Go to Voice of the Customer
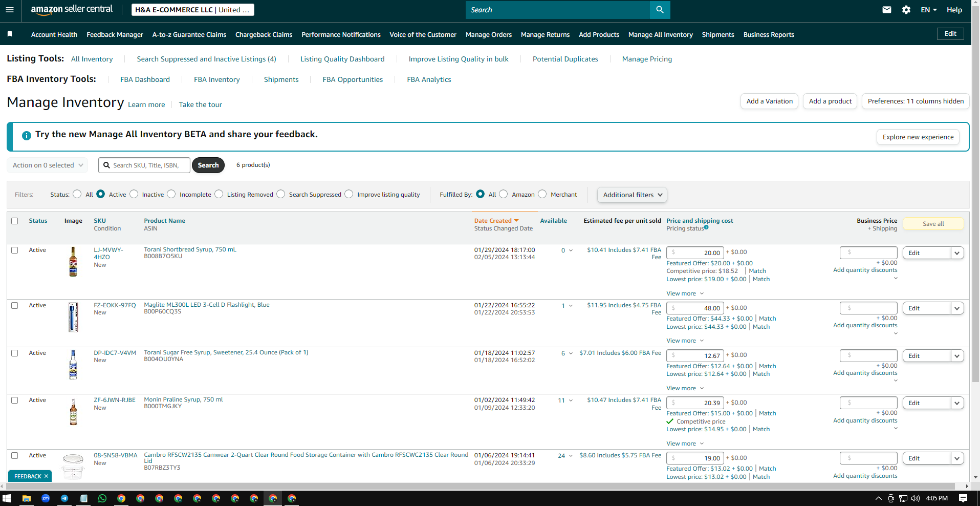This screenshot has height=506, width=980. pyautogui.click(x=423, y=35)
